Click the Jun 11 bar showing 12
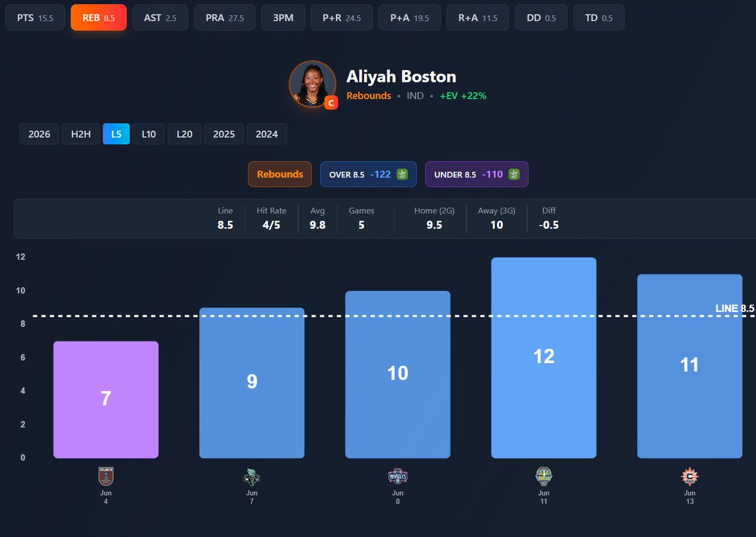Viewport: 756px width, 537px height. (544, 358)
